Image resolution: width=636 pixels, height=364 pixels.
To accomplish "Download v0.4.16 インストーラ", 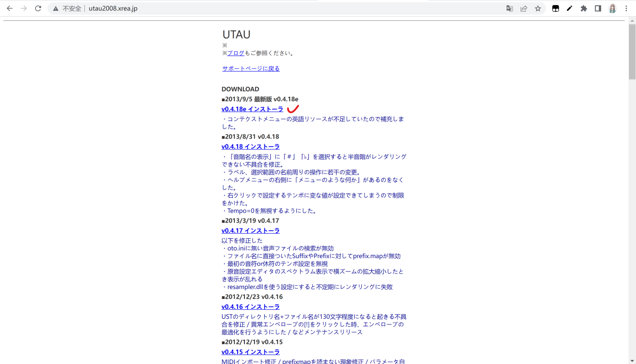I will click(251, 307).
